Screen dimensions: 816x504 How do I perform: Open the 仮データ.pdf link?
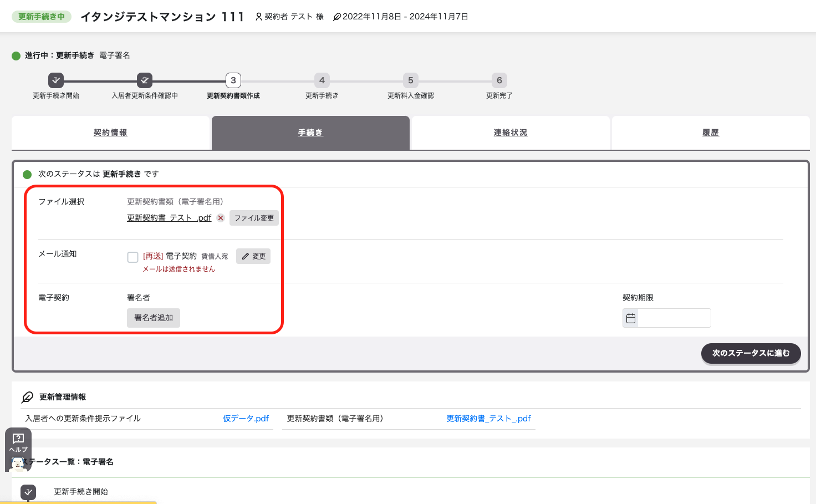(x=246, y=419)
